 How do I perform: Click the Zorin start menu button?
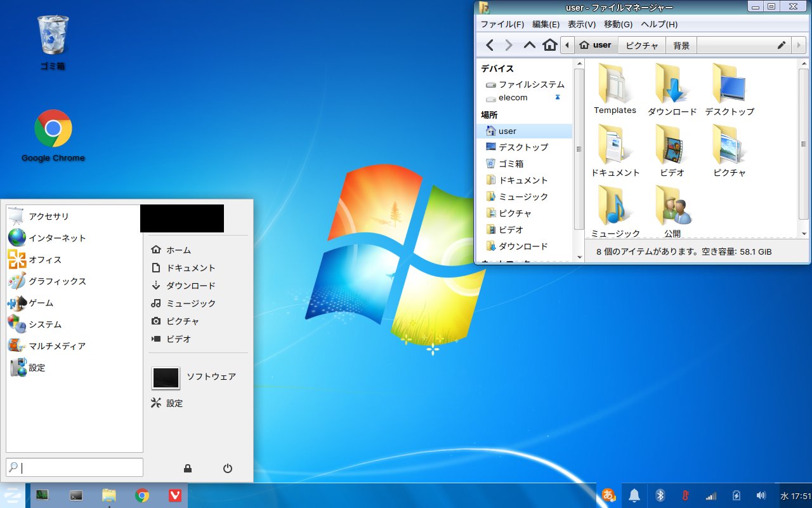pos(12,495)
